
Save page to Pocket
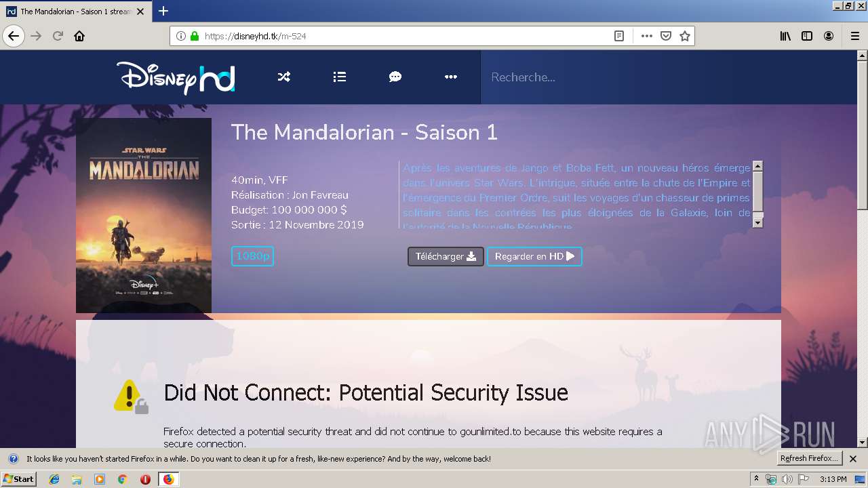(x=666, y=36)
